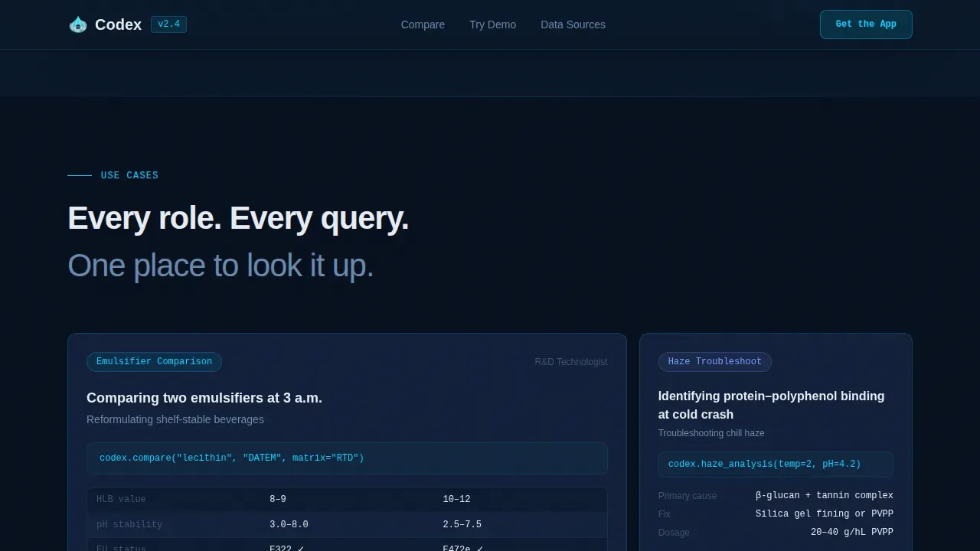Click the codex.compare lecithin DATEM code block
The image size is (980, 551).
click(347, 458)
